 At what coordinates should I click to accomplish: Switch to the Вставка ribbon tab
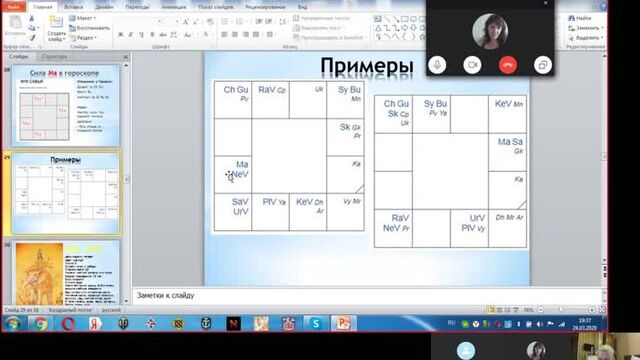coord(73,7)
